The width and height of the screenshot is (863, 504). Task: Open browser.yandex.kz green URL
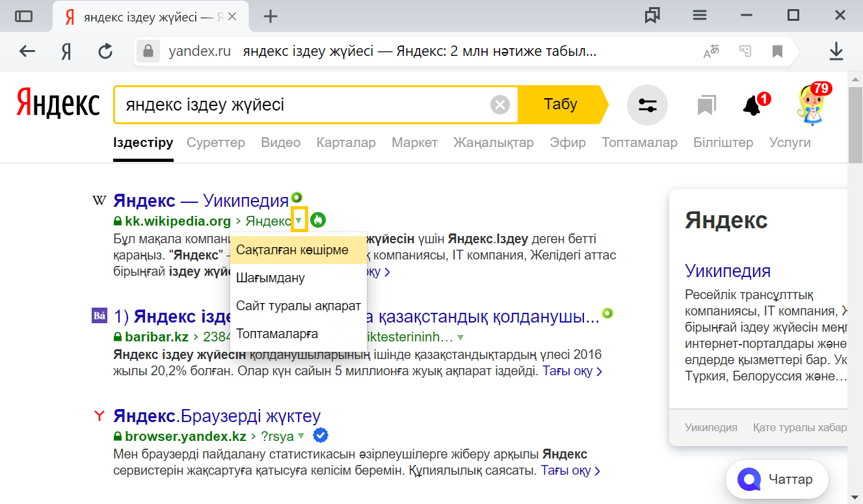(185, 436)
